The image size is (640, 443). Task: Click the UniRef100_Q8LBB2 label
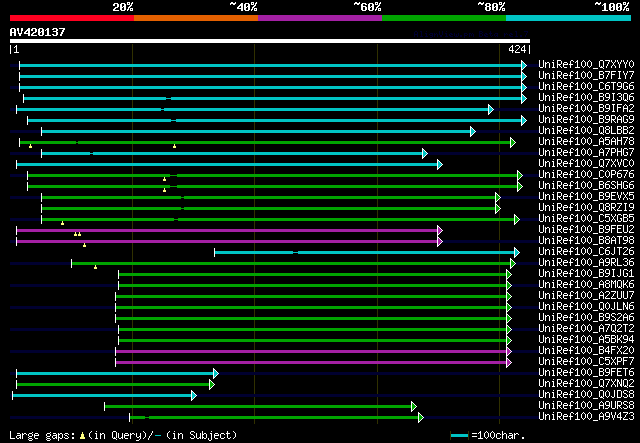(x=586, y=131)
